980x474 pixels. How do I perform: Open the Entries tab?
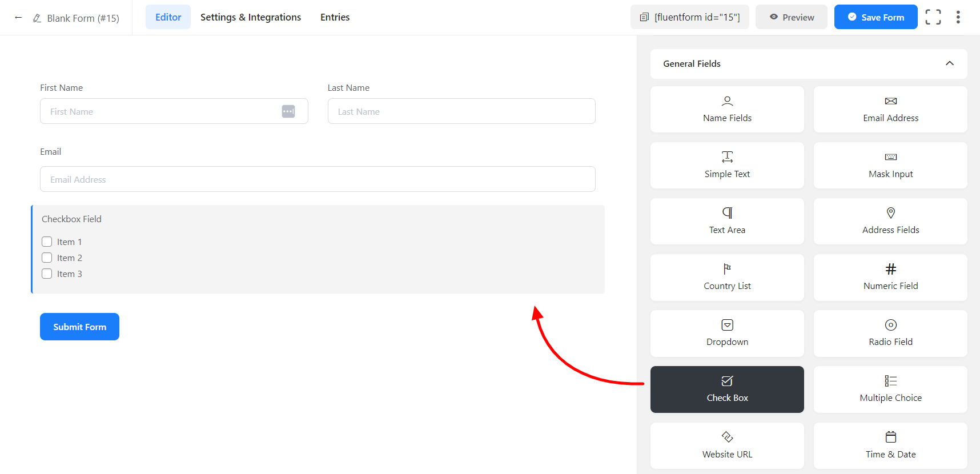(335, 17)
